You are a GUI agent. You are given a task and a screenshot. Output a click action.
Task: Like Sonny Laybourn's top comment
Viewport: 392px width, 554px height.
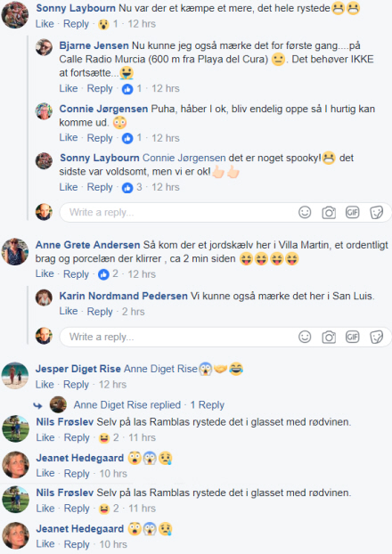(x=45, y=24)
